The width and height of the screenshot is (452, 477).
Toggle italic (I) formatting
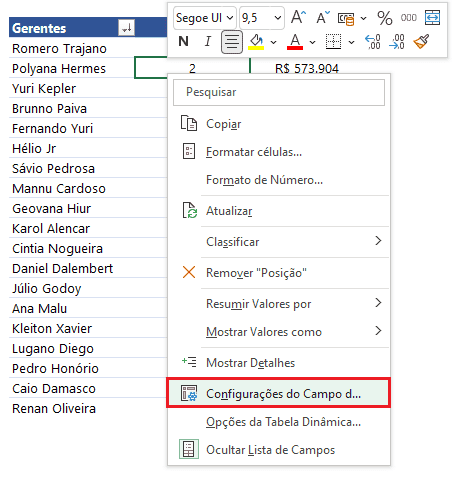coord(208,42)
